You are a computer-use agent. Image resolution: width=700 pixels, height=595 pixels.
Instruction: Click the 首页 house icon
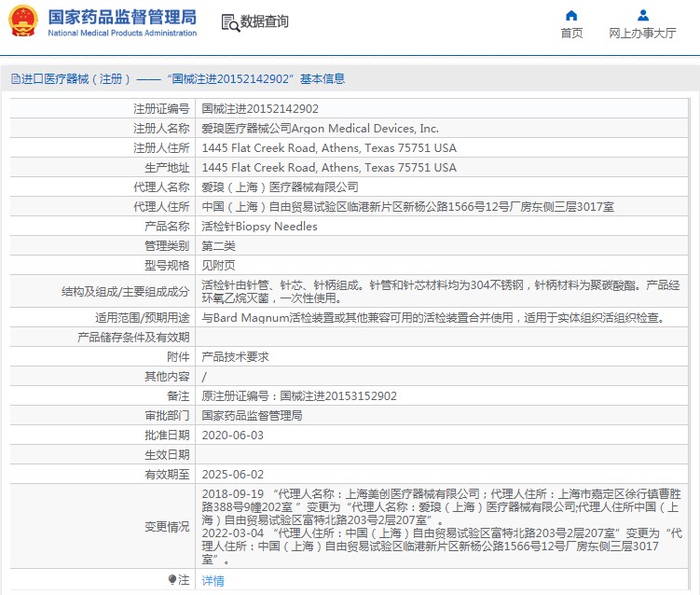pos(571,15)
